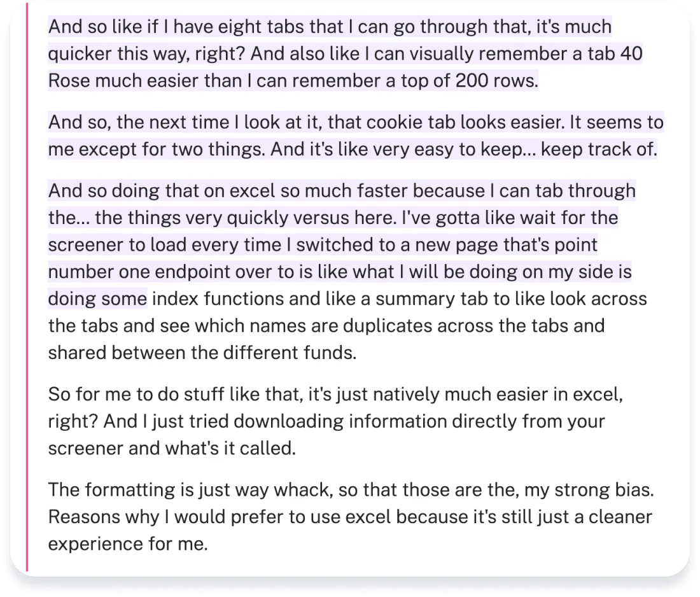This screenshot has width=700, height=597.
Task: Click the text 'shared between the different funds'
Action: click(202, 353)
